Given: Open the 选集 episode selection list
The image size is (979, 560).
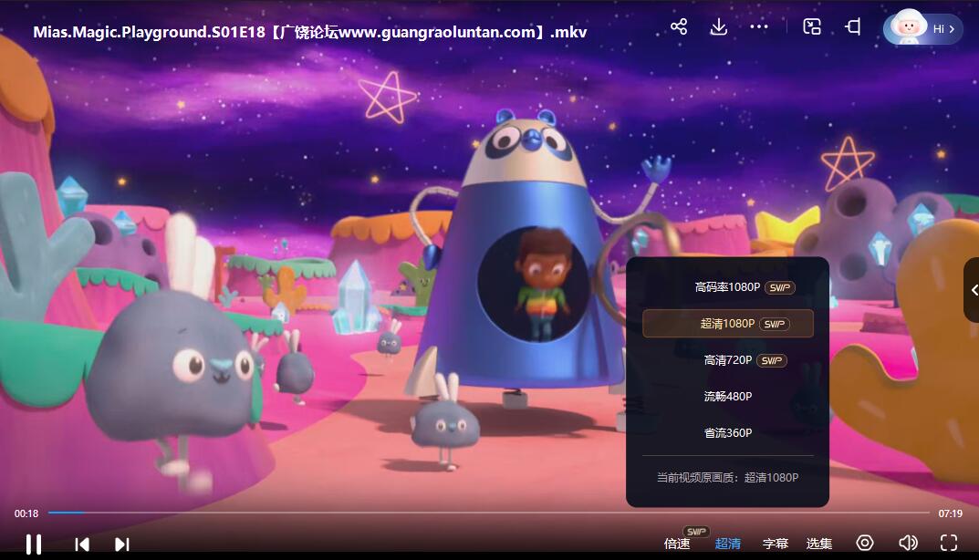Looking at the screenshot, I should coord(819,544).
